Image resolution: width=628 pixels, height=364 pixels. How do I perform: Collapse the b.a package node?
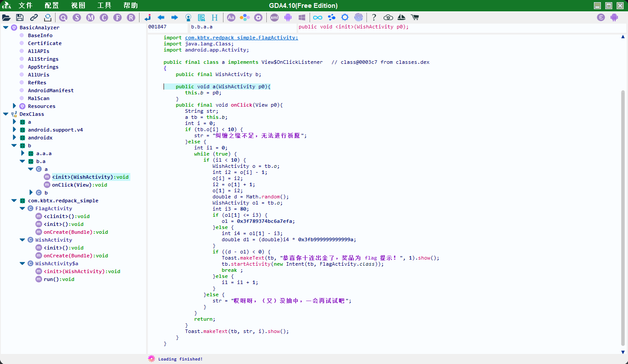point(22,161)
